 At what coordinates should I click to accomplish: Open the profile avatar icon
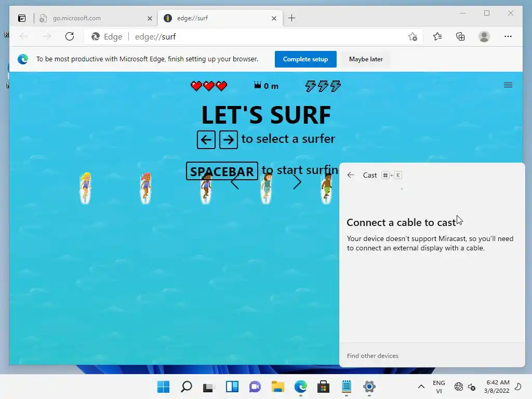coord(484,36)
